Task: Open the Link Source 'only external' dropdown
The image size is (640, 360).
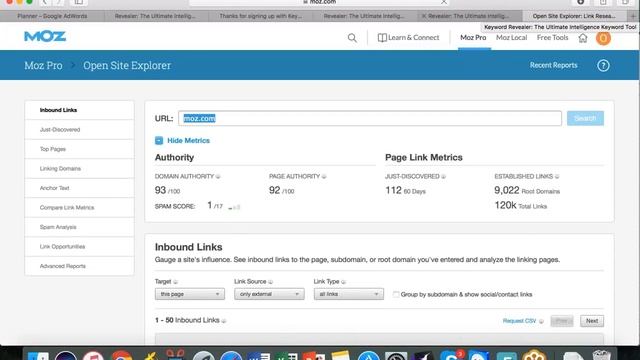Action: click(x=269, y=294)
